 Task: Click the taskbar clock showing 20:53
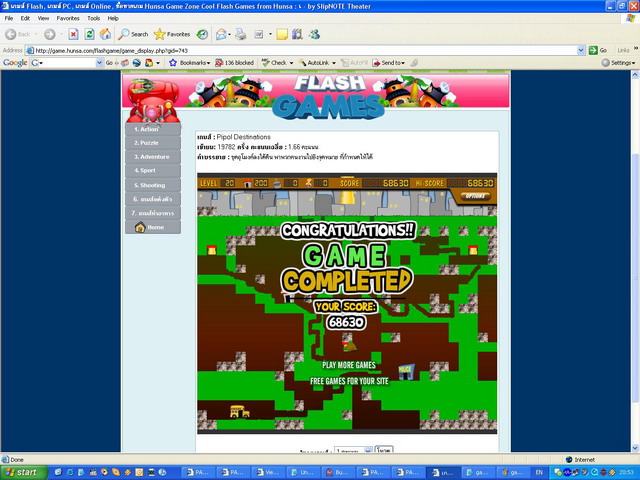(626, 472)
